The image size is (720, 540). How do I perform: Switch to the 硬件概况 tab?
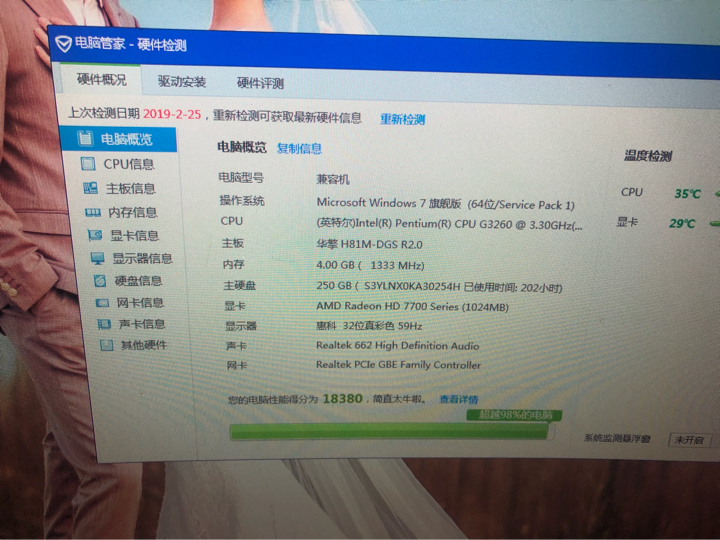pos(101,79)
